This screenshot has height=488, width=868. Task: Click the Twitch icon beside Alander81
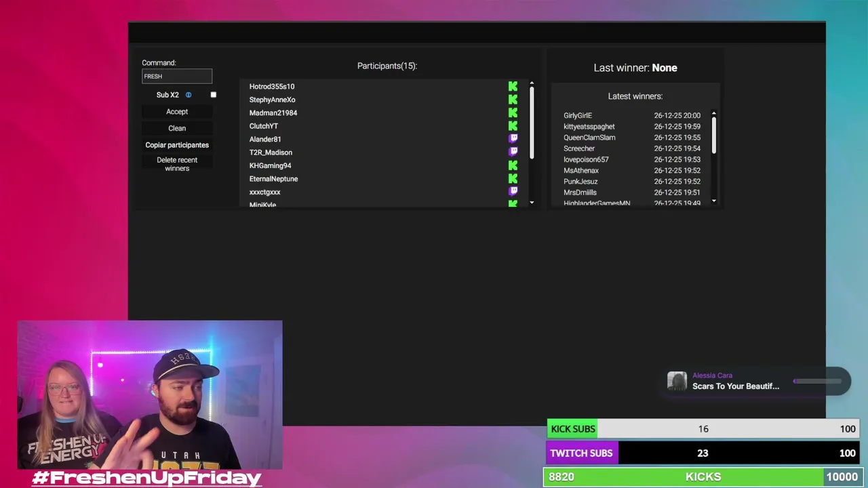tap(513, 139)
